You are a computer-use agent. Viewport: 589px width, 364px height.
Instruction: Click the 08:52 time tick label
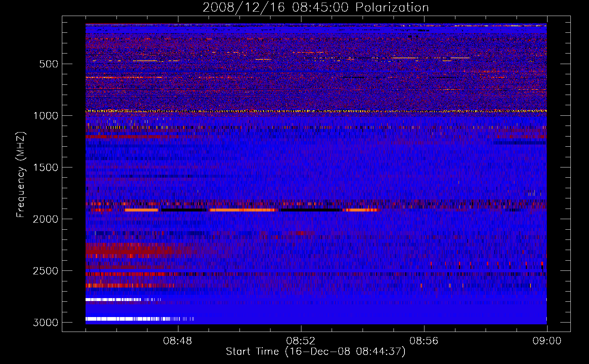pos(301,341)
